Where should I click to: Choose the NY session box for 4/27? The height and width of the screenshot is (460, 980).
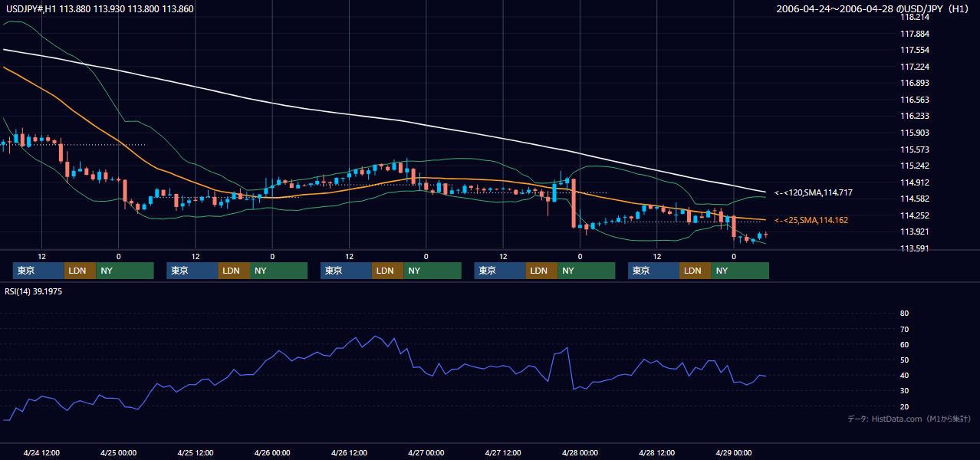587,271
